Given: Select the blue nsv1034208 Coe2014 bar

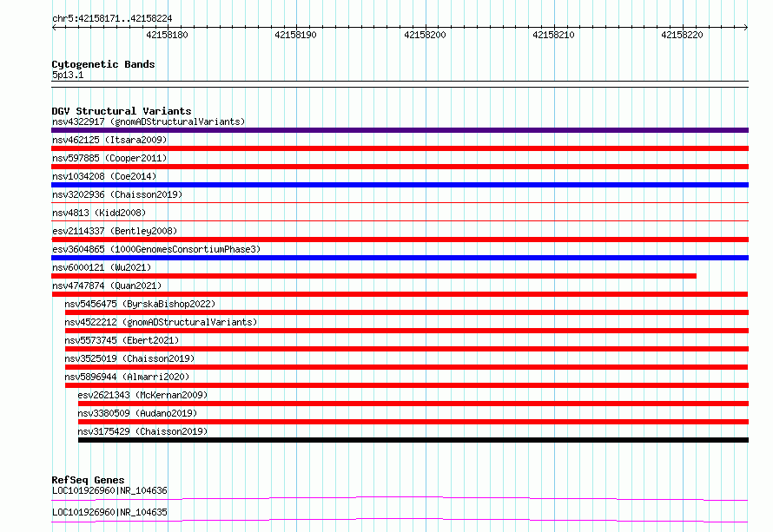Looking at the screenshot, I should (400, 185).
